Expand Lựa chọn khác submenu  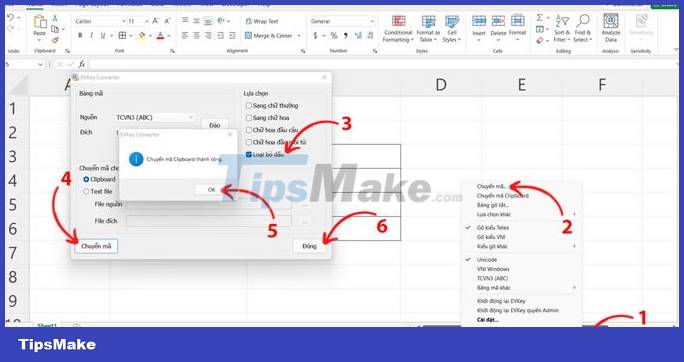coord(526,215)
